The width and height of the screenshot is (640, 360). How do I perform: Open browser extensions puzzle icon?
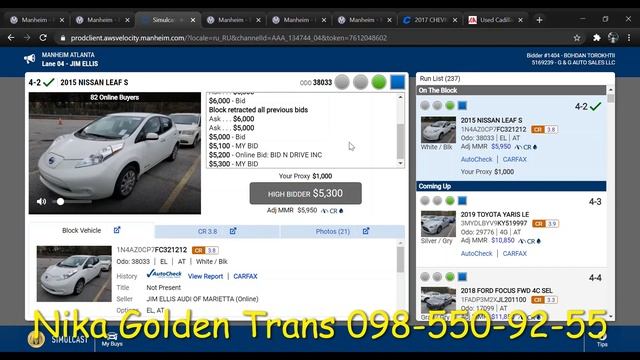pos(596,38)
